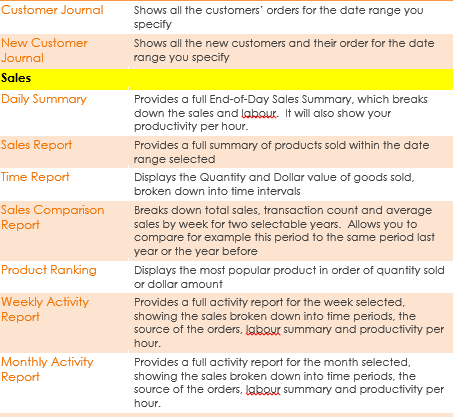Click the Product Ranking description text
Screen dimensions: 453x417
pos(289,277)
